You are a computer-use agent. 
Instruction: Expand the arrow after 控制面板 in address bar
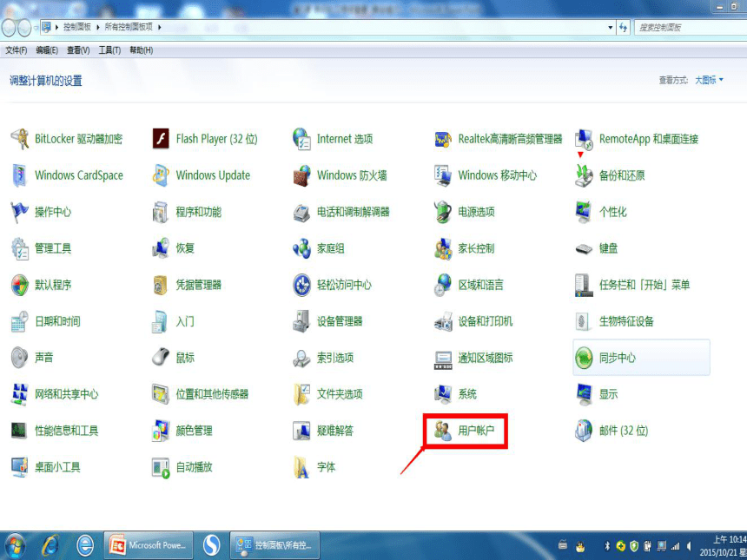[98, 27]
